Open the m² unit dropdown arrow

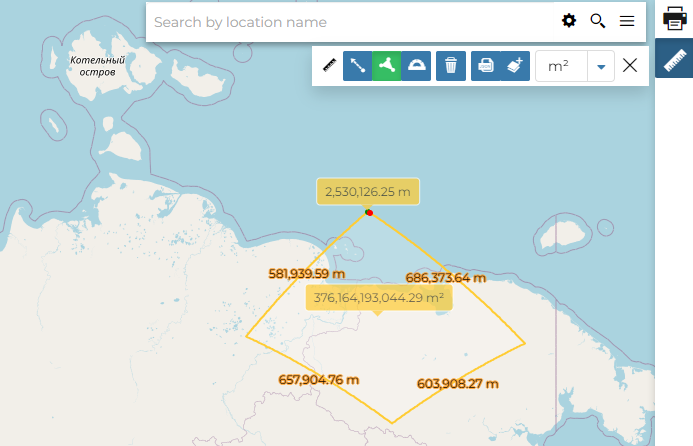click(x=601, y=66)
